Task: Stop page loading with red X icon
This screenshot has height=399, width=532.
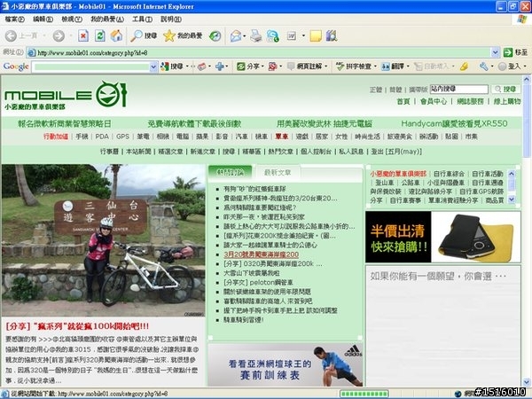Action: 83,35
